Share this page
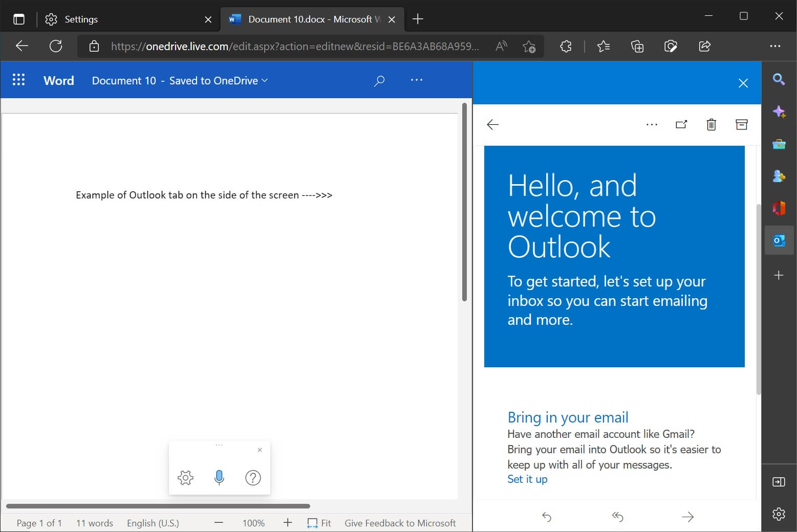 705,47
